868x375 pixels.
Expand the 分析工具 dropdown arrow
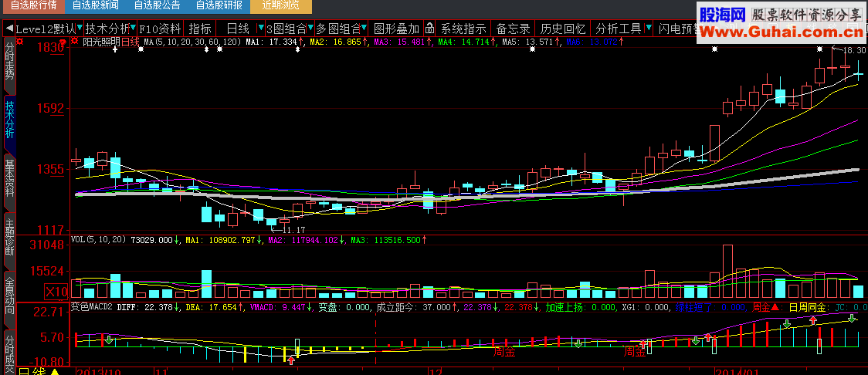pos(649,28)
